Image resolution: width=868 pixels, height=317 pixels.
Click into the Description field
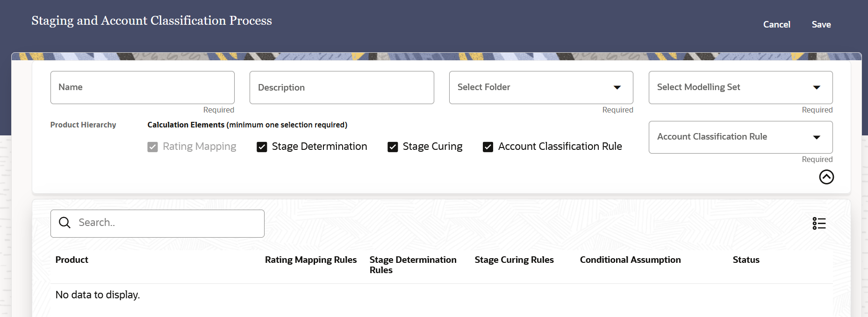pyautogui.click(x=342, y=87)
